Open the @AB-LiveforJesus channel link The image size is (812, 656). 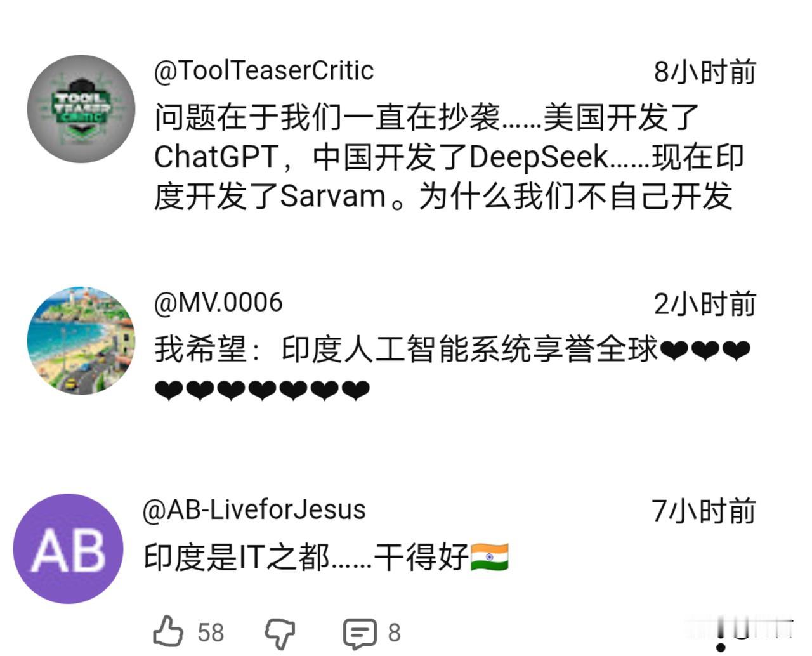pyautogui.click(x=254, y=510)
